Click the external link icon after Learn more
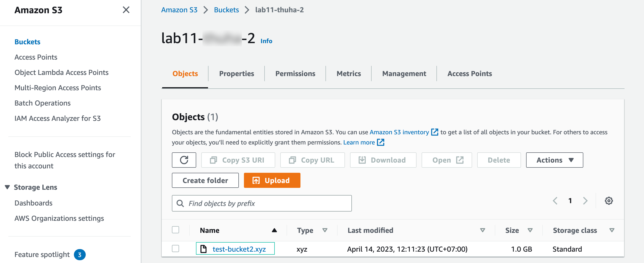The height and width of the screenshot is (263, 644). coord(381,142)
